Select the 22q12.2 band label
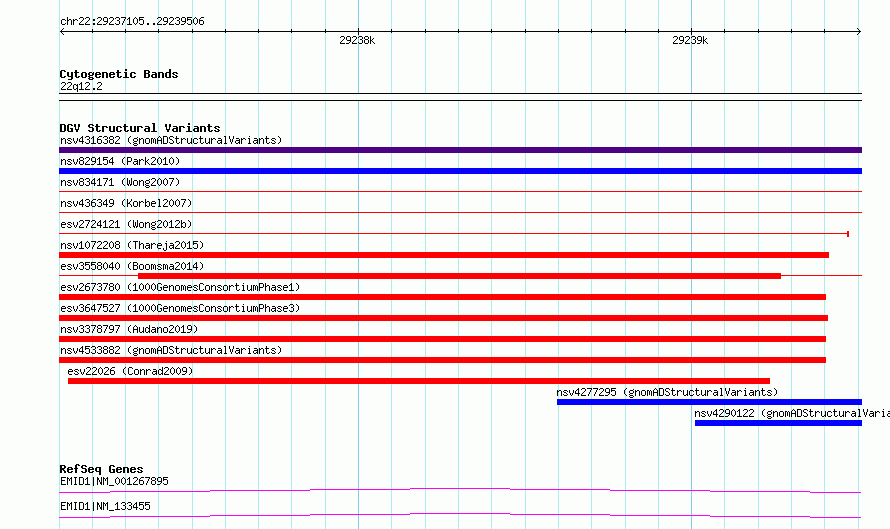Viewport: 890px width, 529px height. click(x=81, y=86)
